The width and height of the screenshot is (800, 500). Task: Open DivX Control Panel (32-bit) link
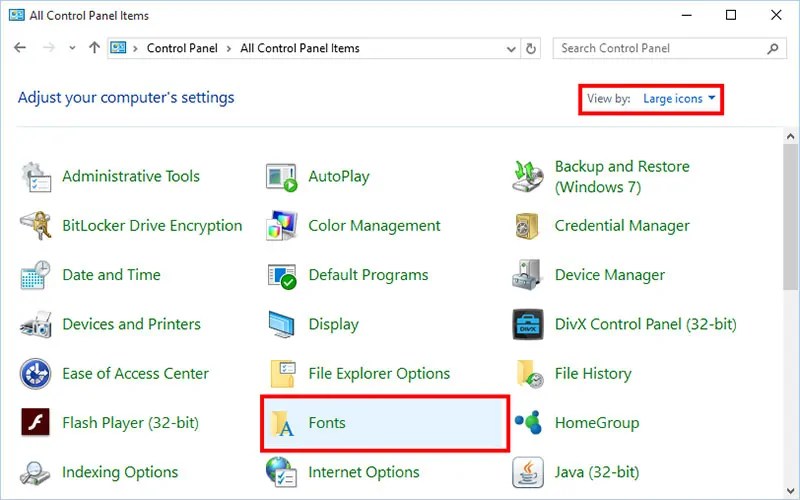tap(645, 324)
